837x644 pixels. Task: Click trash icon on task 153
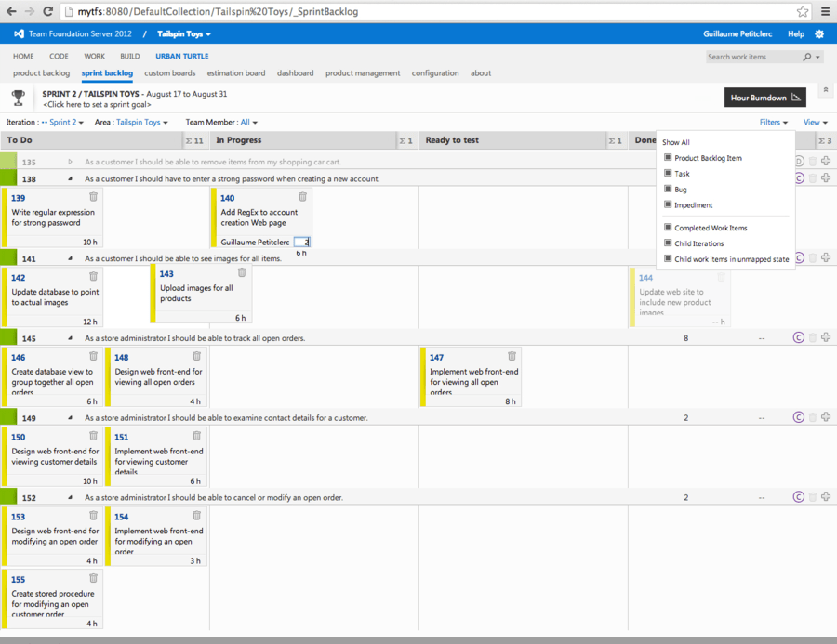(93, 515)
